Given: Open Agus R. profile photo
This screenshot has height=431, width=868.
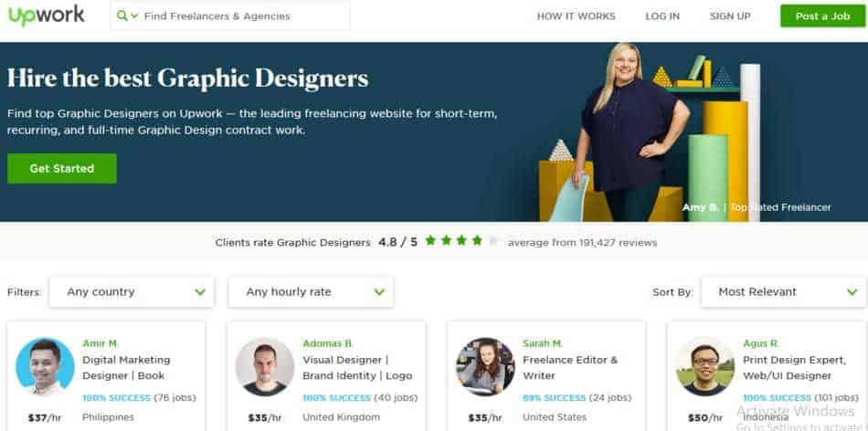Looking at the screenshot, I should [x=704, y=366].
